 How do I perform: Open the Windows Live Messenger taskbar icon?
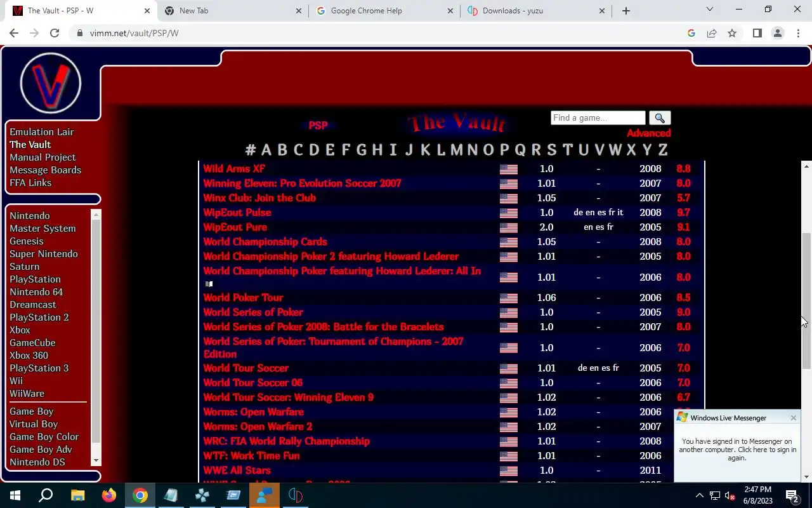pyautogui.click(x=265, y=495)
